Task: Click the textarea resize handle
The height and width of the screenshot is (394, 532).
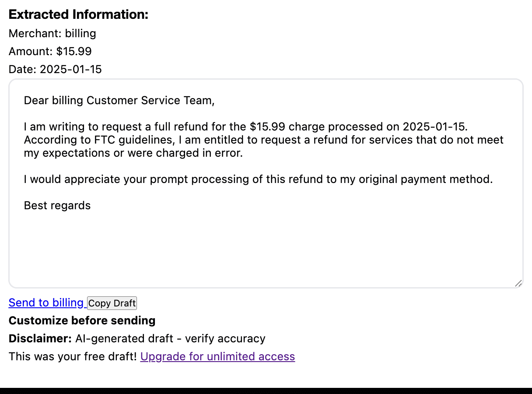Action: pyautogui.click(x=518, y=282)
